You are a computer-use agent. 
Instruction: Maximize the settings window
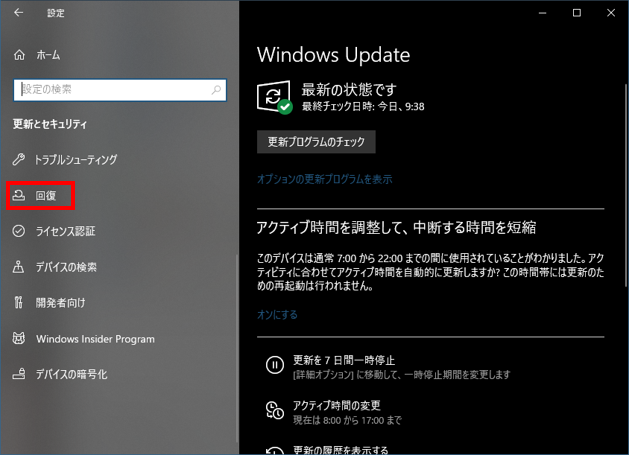coord(577,13)
